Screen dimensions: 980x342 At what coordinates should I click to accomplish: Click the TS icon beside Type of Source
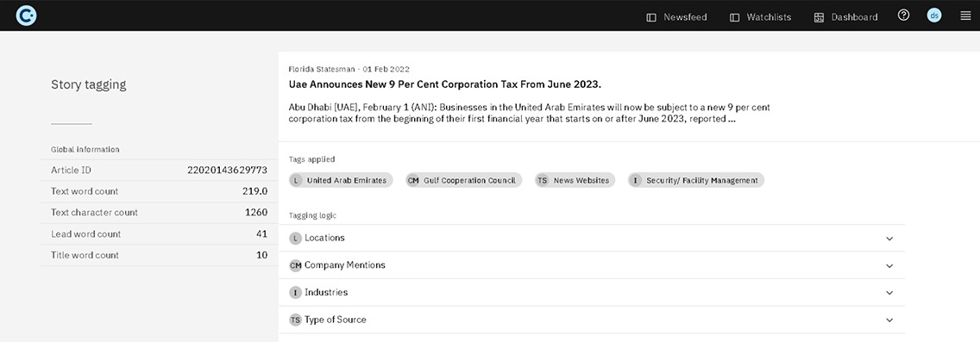[296, 320]
